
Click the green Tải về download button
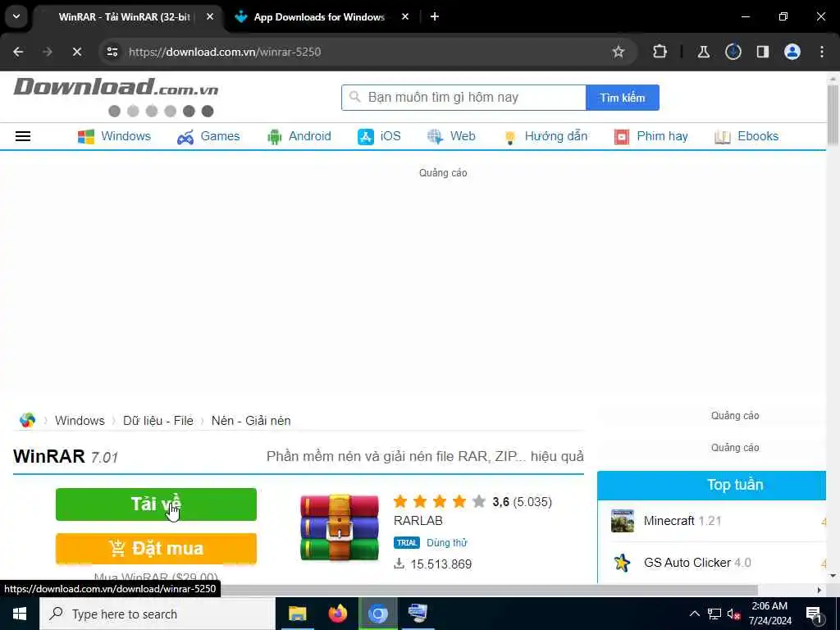(x=156, y=504)
